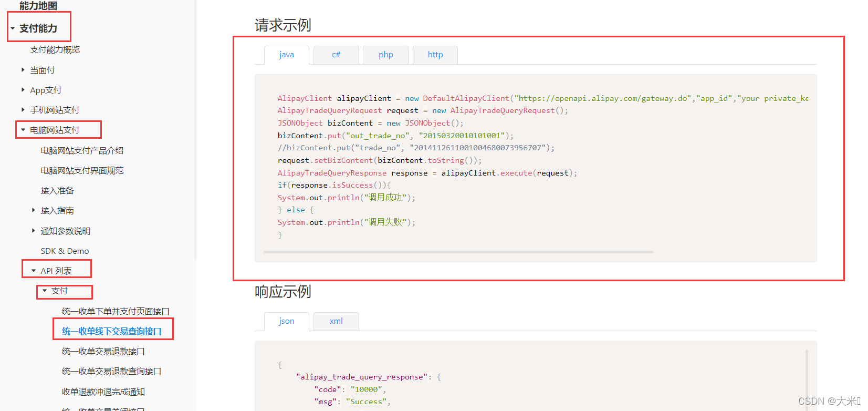Viewport: 868px width, 411px height.
Task: Open the SDK & Demo page
Action: coord(65,251)
